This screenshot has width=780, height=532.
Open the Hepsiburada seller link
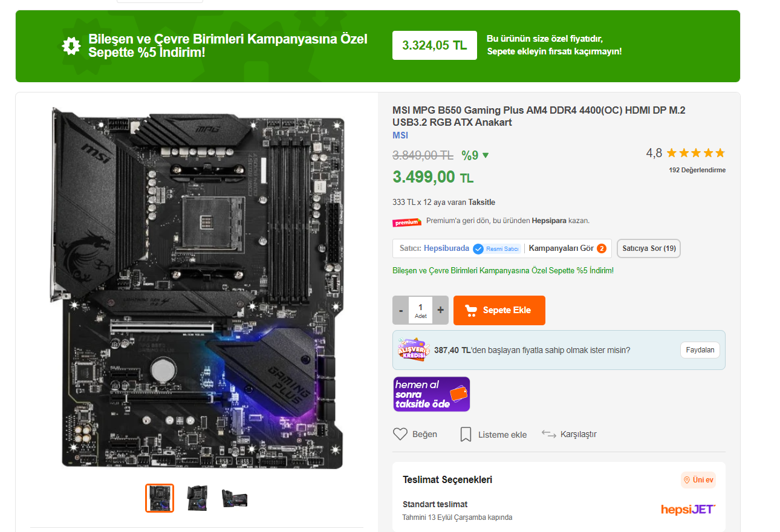point(446,248)
